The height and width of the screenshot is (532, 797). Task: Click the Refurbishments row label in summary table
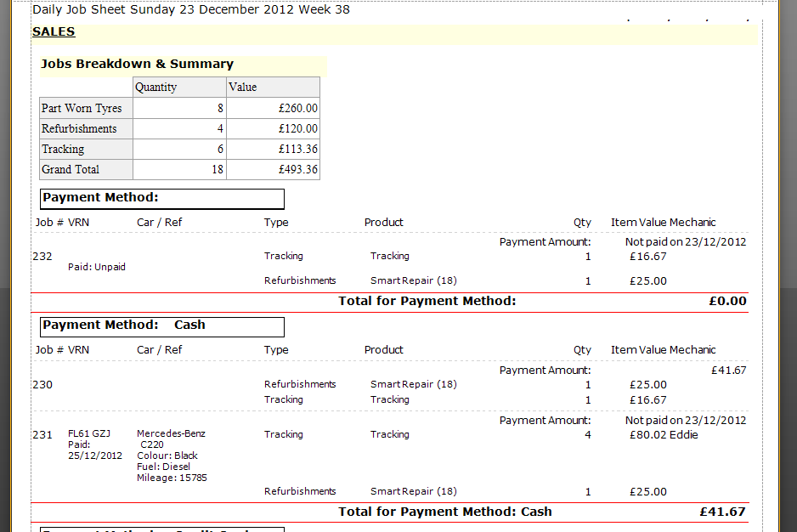(79, 128)
